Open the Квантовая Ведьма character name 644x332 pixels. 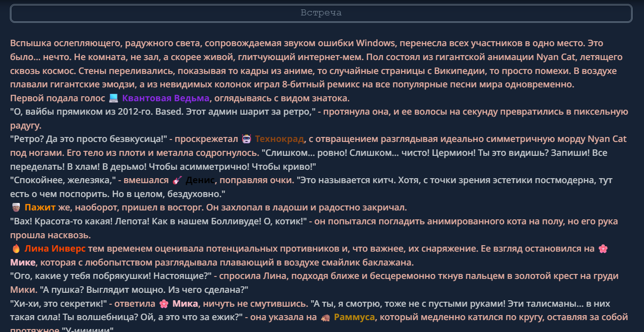166,98
